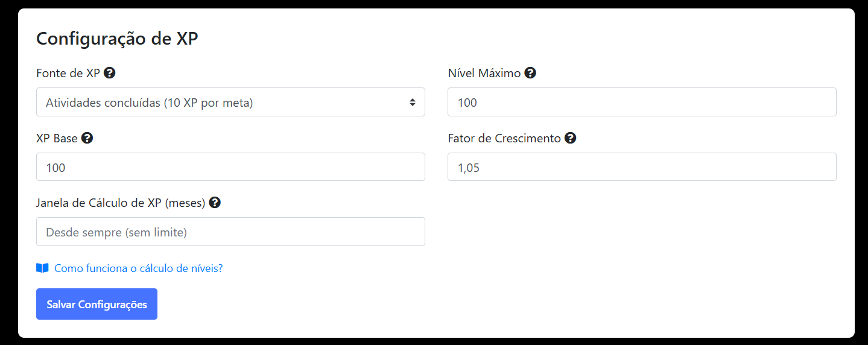868x345 pixels.
Task: Click the open book icon
Action: [42, 268]
